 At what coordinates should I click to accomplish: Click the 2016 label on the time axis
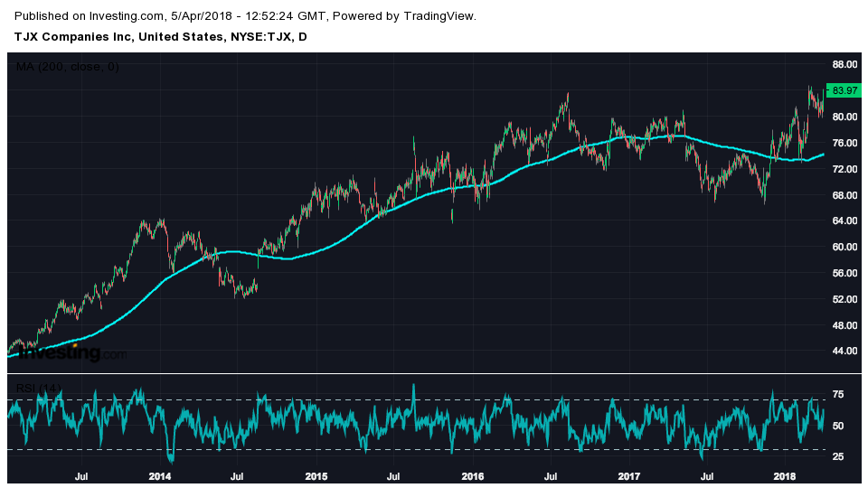coord(473,476)
